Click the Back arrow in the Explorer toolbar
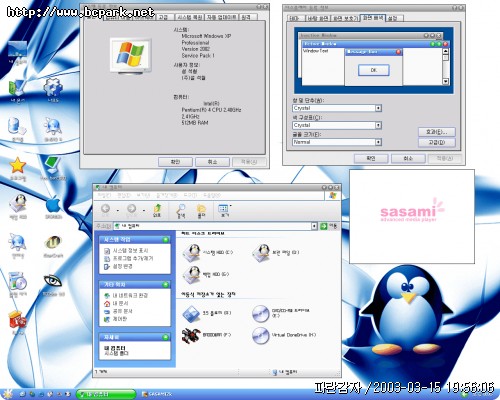Screen dimensions: 500x400 click(106, 209)
